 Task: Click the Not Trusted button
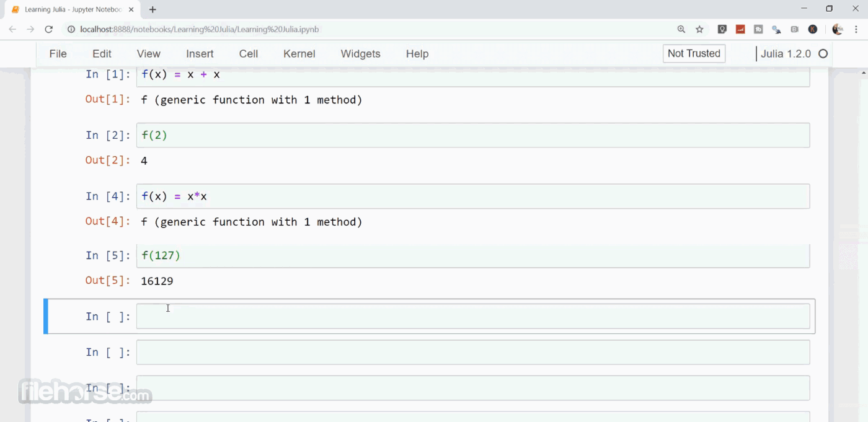[694, 54]
